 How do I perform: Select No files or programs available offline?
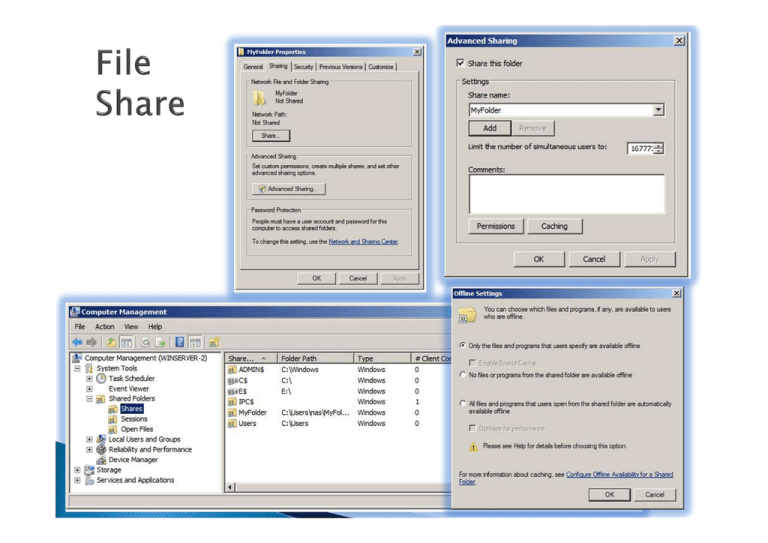click(x=463, y=375)
